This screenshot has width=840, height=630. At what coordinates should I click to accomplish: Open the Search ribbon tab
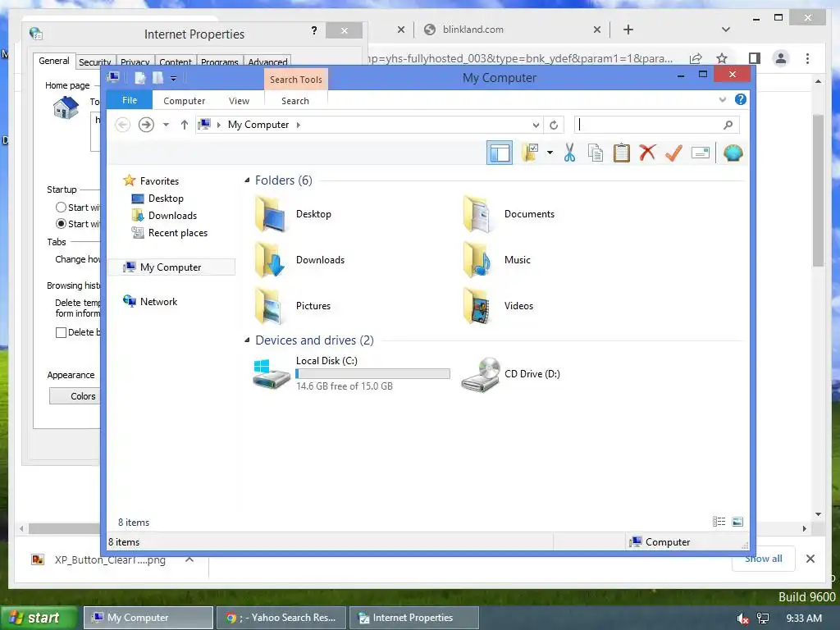point(295,101)
